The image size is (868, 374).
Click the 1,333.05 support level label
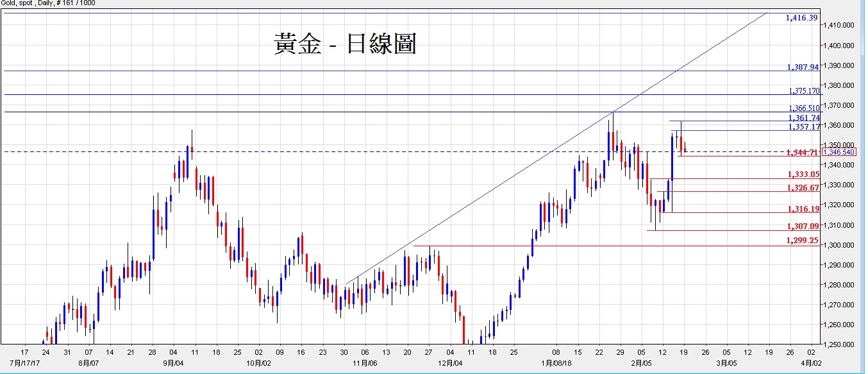(803, 174)
